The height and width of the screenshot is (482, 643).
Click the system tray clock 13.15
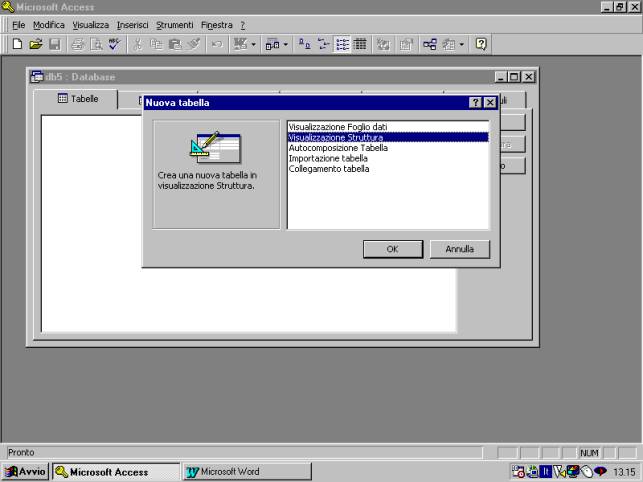coord(624,472)
